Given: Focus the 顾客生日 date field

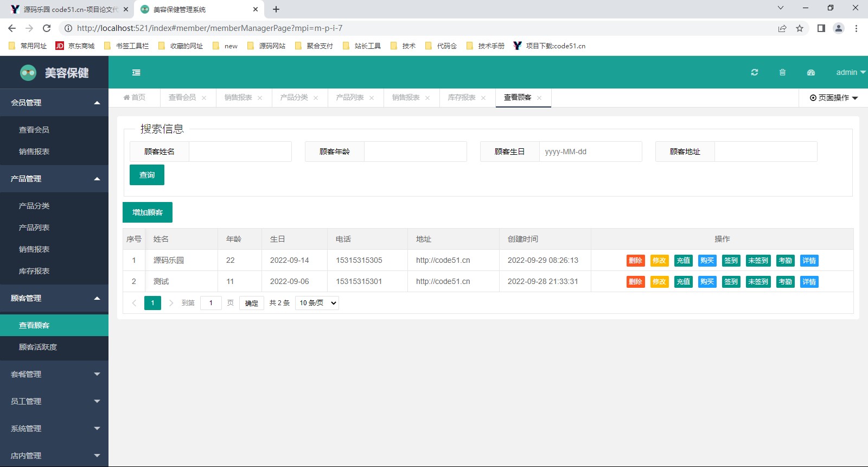Looking at the screenshot, I should [590, 152].
